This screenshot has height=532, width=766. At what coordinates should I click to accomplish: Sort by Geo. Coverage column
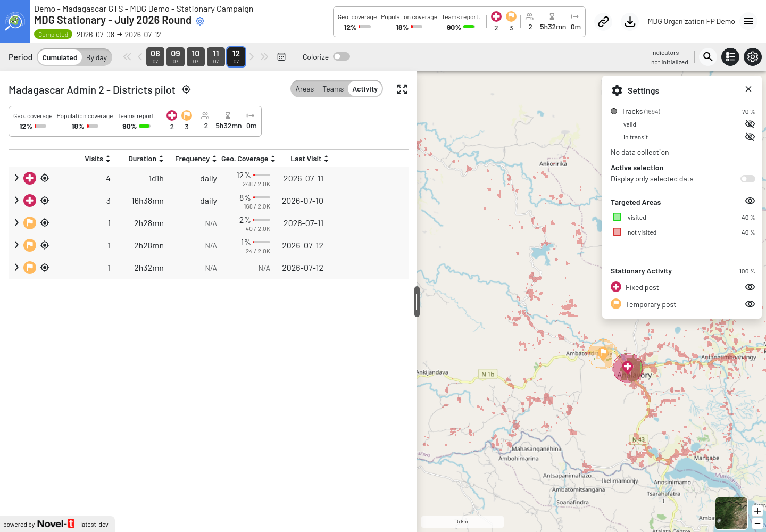pos(248,159)
